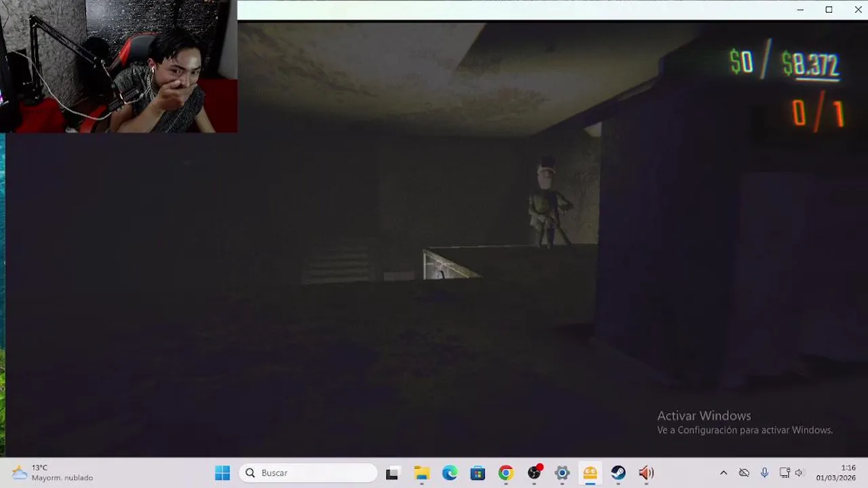Open Task View from the taskbar

[x=392, y=473]
